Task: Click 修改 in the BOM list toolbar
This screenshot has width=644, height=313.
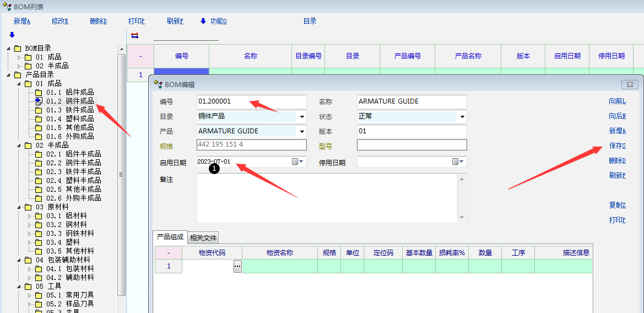Action: 59,21
